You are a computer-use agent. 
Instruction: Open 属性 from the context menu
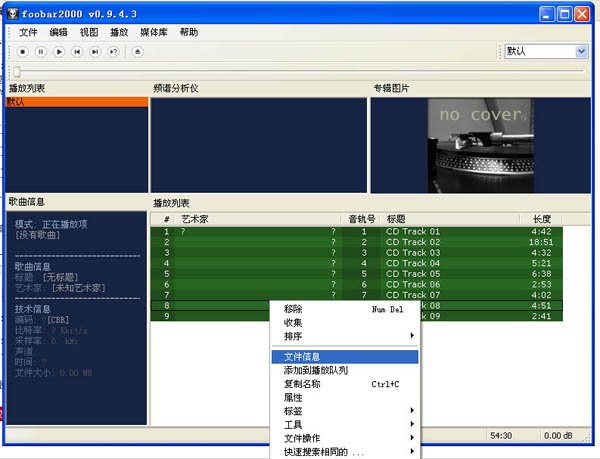pyautogui.click(x=345, y=397)
